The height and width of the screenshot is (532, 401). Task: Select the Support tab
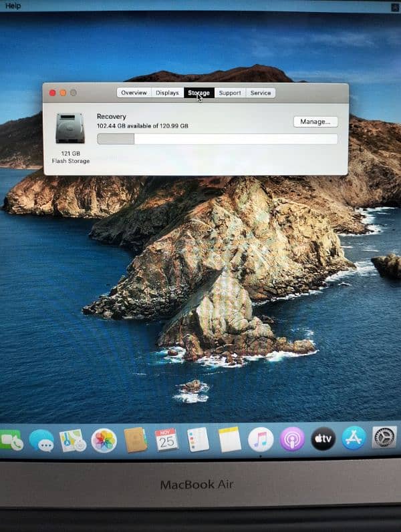coord(230,93)
